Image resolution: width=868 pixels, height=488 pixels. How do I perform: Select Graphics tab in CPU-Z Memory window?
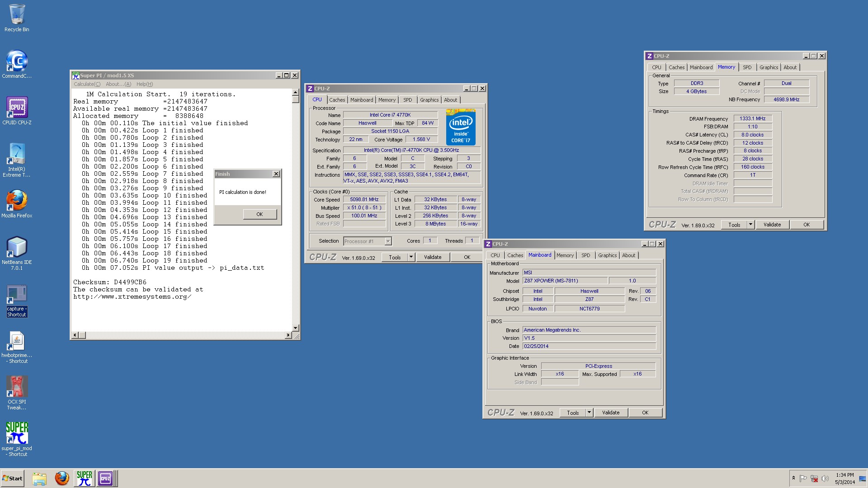click(769, 67)
